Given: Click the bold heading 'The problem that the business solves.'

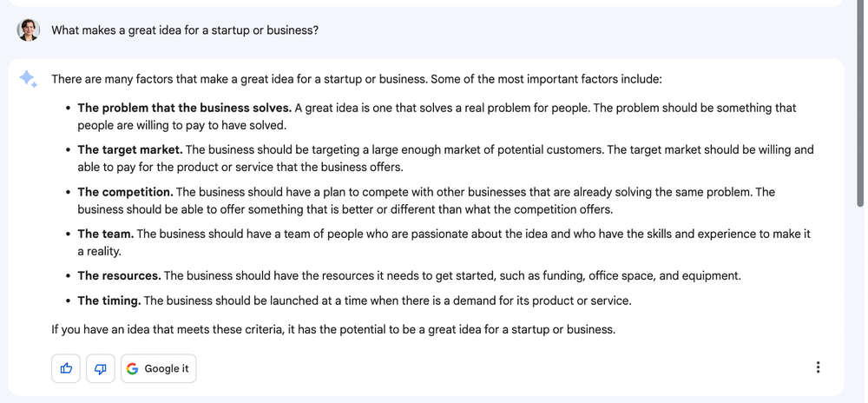Looking at the screenshot, I should point(184,109).
